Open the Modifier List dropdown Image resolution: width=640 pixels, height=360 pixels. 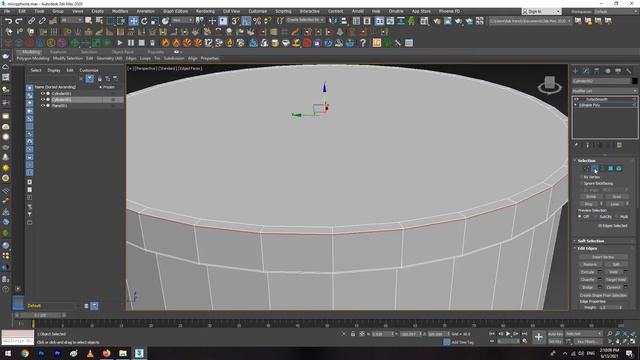click(x=604, y=91)
